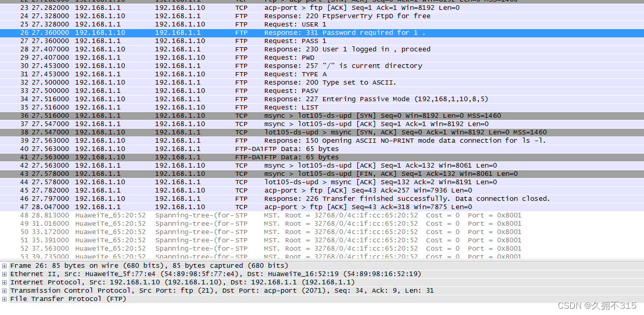Screen dimensions: 644x315
Task: Expand the Transmission Control Protocol section
Action: (x=4, y=290)
